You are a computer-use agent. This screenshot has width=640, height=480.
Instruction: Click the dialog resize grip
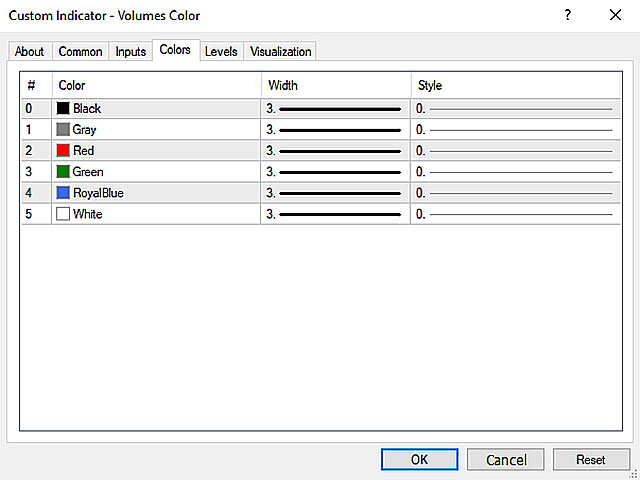coord(633,474)
